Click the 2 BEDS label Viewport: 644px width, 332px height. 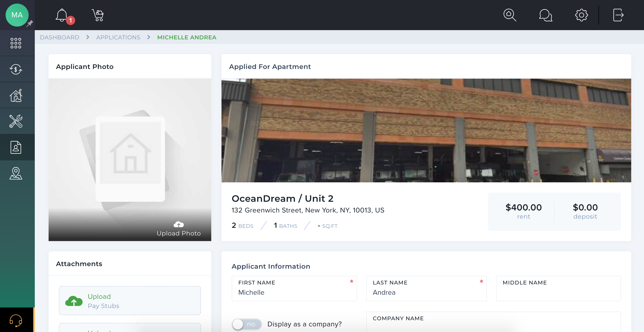click(242, 226)
